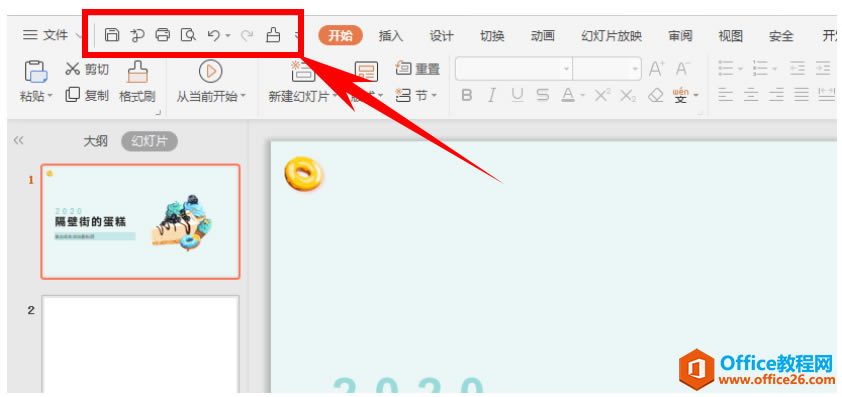The height and width of the screenshot is (397, 842).
Task: Toggle superscript X² formatting
Action: tap(602, 96)
